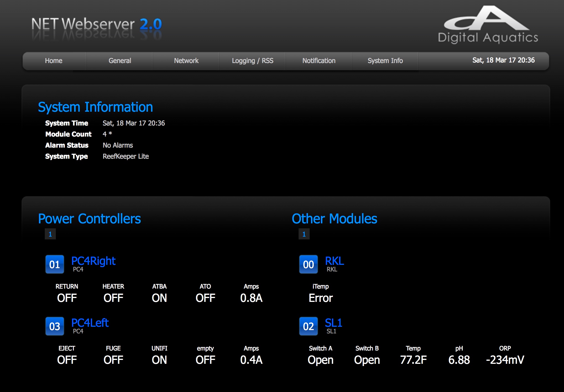Open the Network menu item
The height and width of the screenshot is (392, 564).
186,61
